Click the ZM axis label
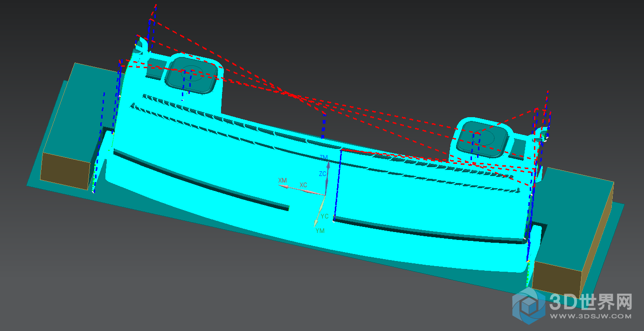Viewport: 644px width, 331px height. [x=324, y=157]
